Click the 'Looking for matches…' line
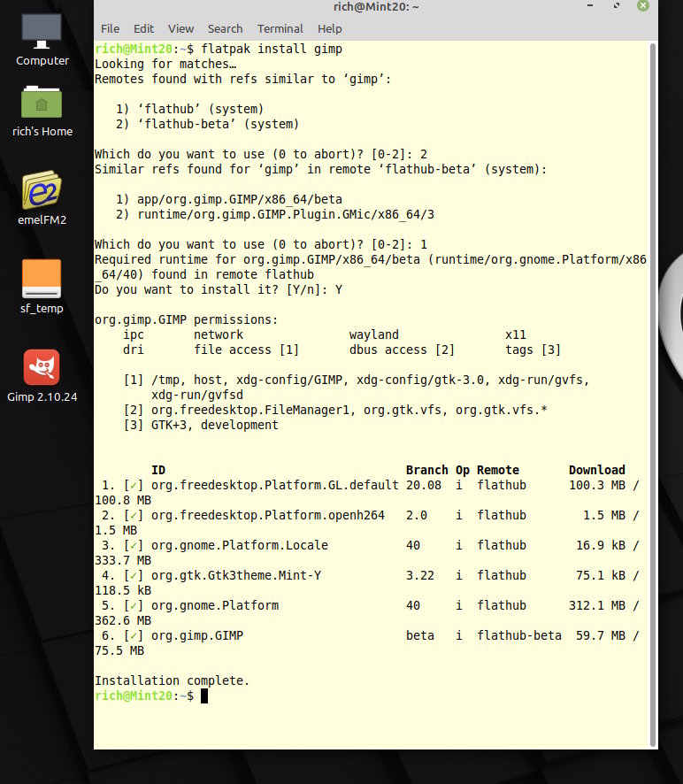This screenshot has height=784, width=683. tap(165, 64)
